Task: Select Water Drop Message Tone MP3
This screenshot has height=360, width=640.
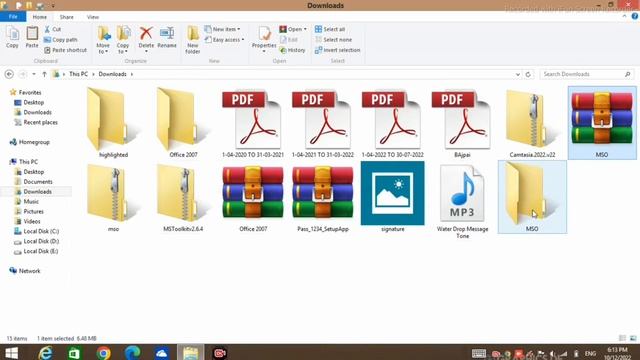Action: point(462,200)
